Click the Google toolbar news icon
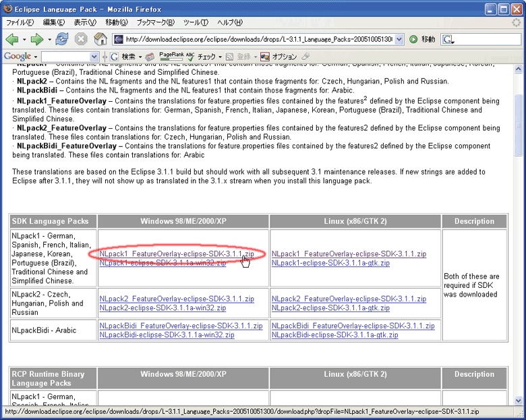 (150, 57)
